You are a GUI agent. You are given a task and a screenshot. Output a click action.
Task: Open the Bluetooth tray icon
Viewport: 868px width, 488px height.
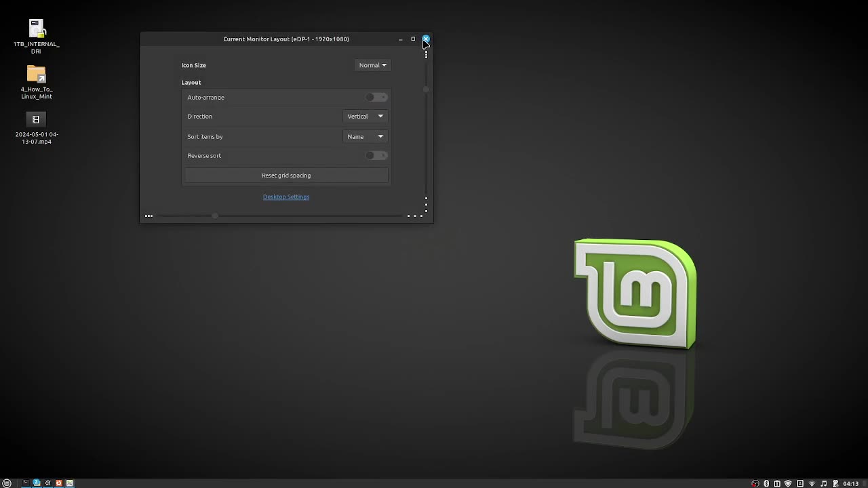point(766,483)
